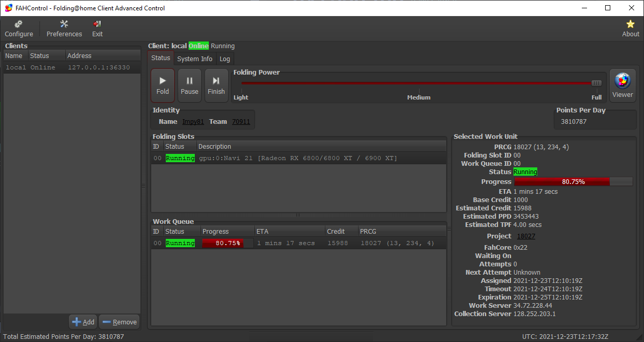Select the Navi 21 GPU folding slot

(298, 158)
